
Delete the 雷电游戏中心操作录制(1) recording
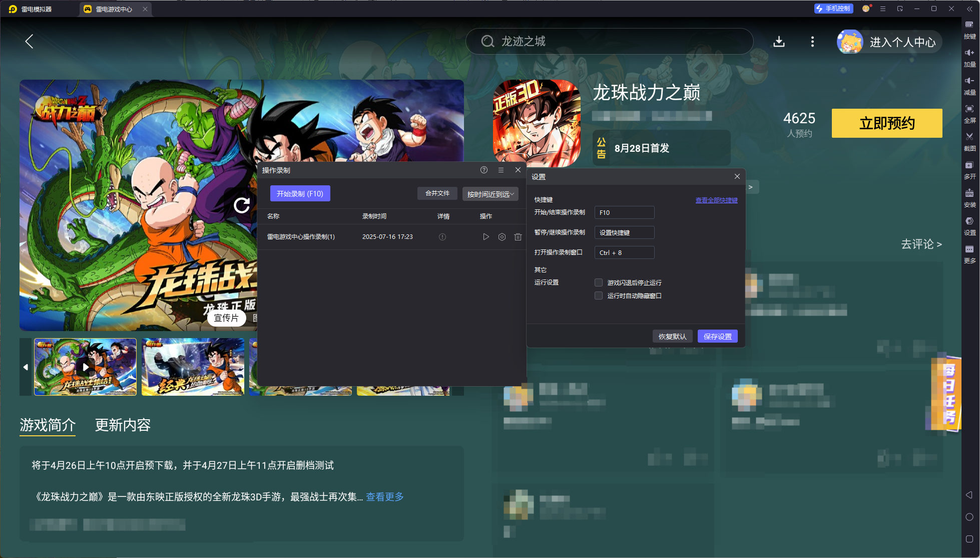click(518, 237)
